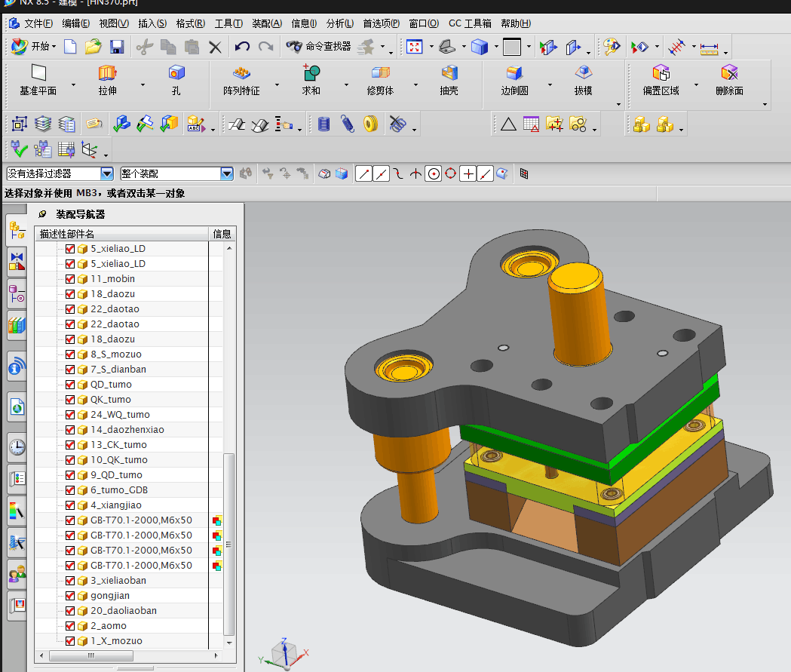Open file with the folder icon
791x672 pixels.
(x=93, y=47)
